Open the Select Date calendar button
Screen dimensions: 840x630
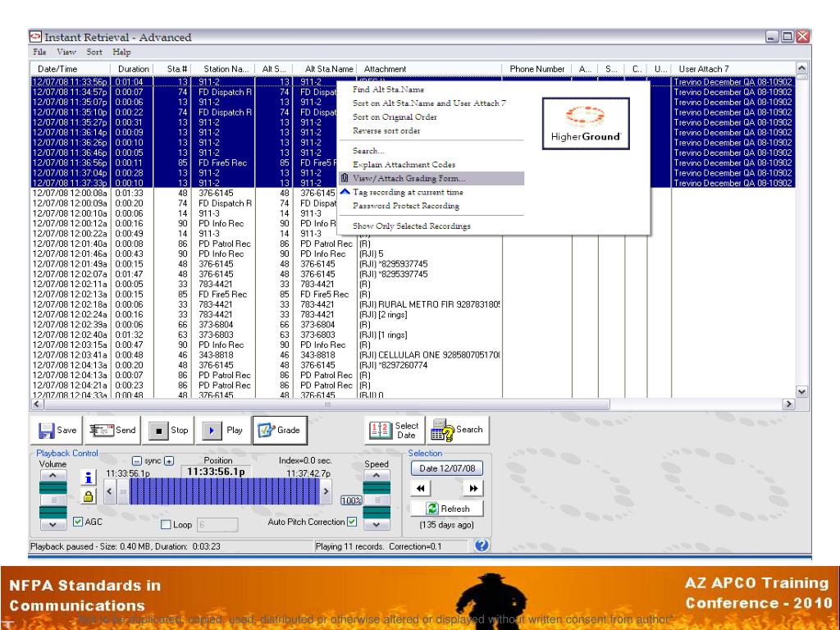(395, 430)
